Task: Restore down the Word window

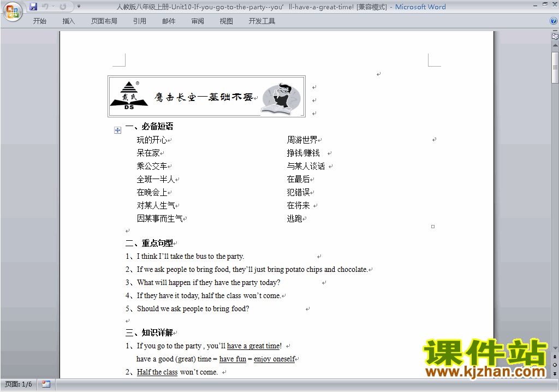Action: tap(545, 4)
